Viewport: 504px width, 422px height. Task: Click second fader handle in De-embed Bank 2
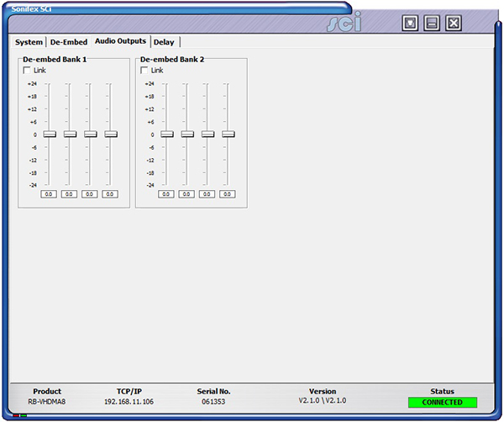click(x=187, y=134)
